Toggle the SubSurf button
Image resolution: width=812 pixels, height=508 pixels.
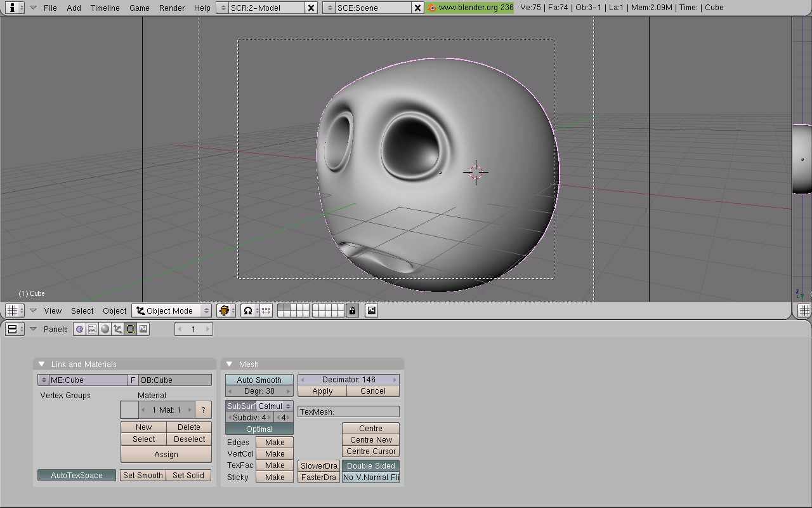pyautogui.click(x=241, y=406)
